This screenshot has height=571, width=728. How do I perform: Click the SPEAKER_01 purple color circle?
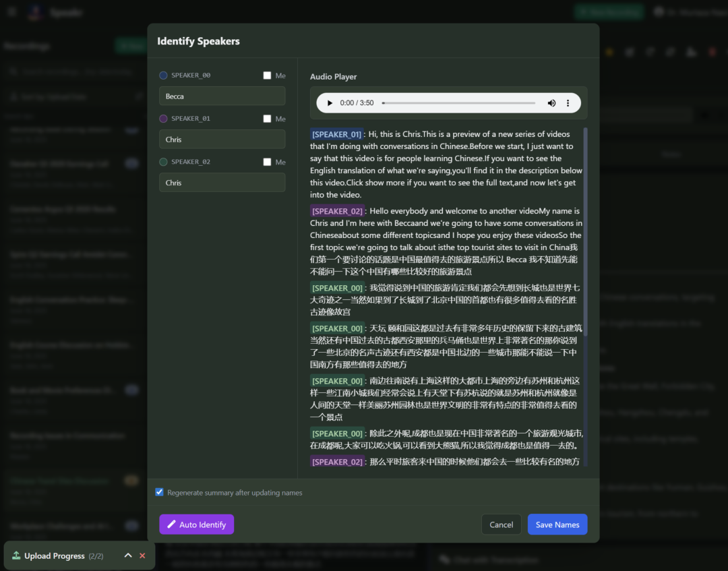[x=163, y=119]
